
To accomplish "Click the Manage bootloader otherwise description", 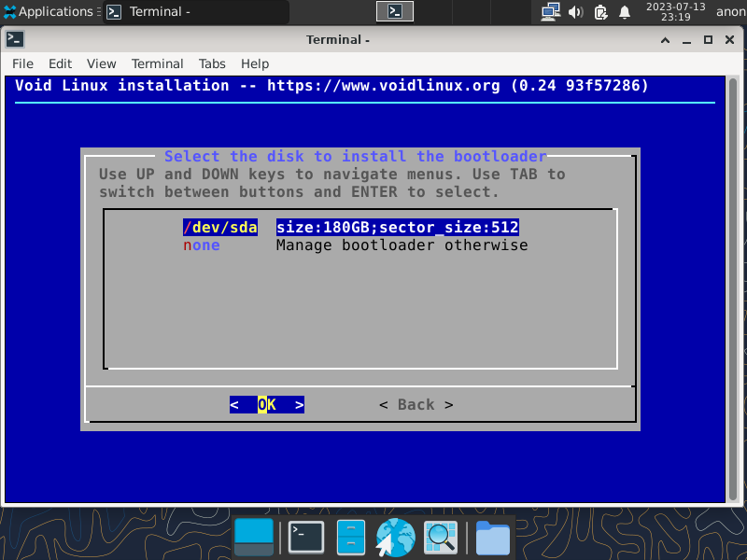I will (x=402, y=245).
